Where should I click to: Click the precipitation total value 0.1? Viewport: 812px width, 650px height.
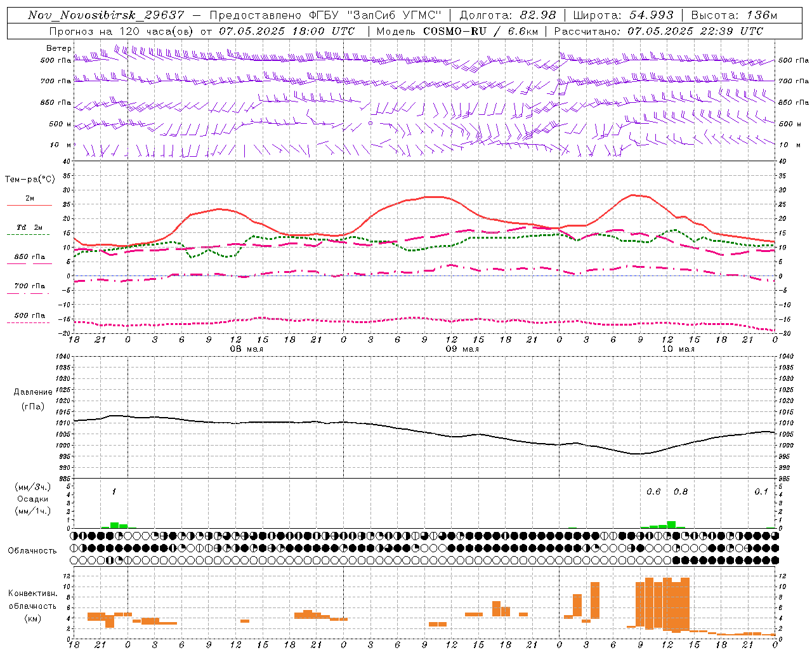761,492
